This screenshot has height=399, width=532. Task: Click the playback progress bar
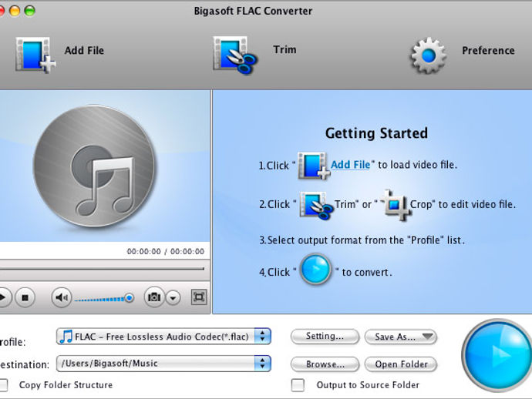click(x=102, y=269)
